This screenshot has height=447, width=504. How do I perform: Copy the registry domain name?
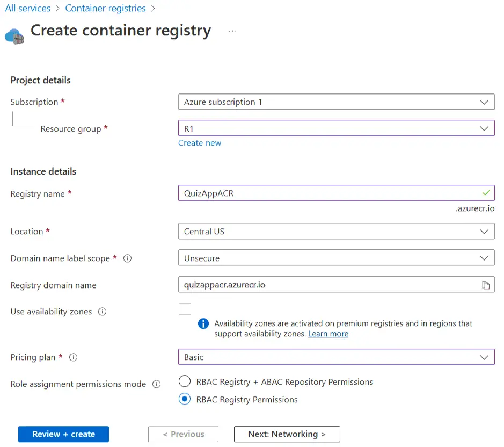click(x=487, y=285)
